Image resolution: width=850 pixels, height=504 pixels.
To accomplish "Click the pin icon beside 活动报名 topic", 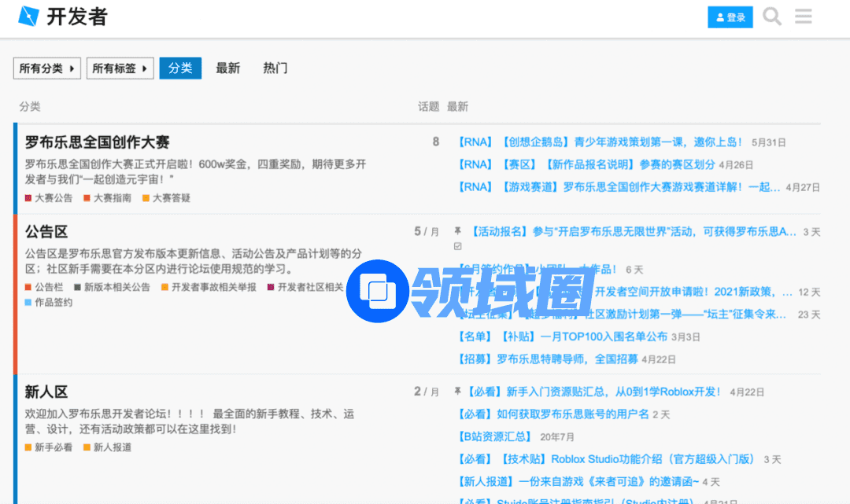I will pyautogui.click(x=457, y=231).
